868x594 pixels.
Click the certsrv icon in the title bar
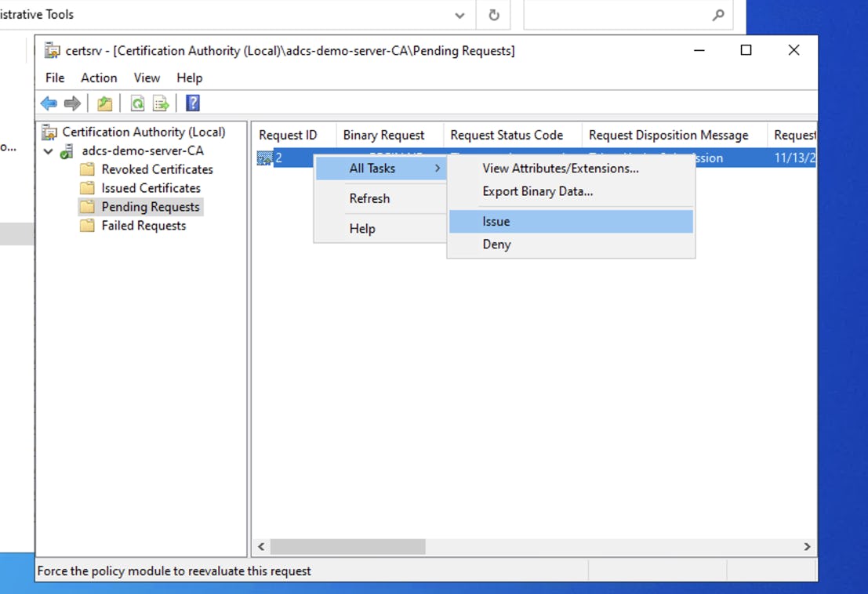coord(52,49)
